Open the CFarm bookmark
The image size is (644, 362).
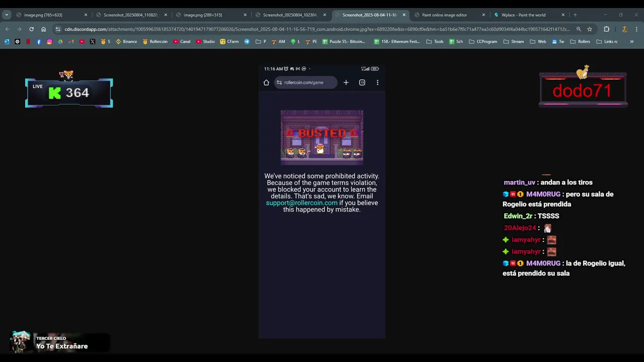pos(229,42)
